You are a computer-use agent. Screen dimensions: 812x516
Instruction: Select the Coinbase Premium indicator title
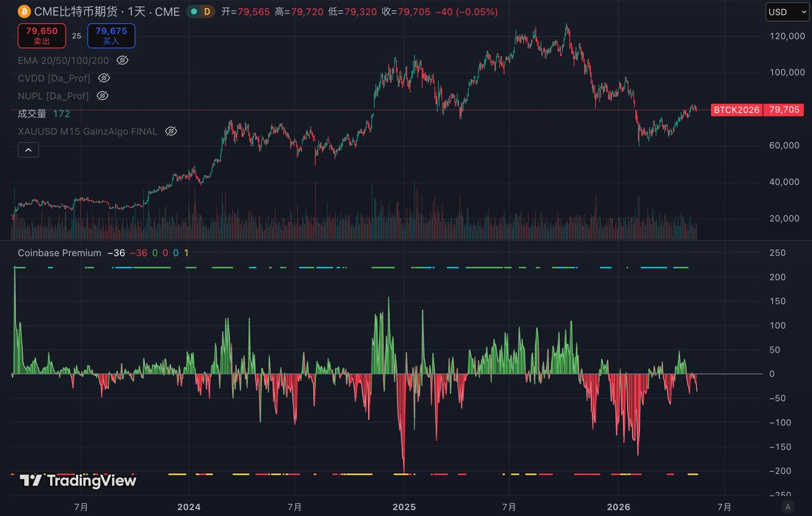60,253
